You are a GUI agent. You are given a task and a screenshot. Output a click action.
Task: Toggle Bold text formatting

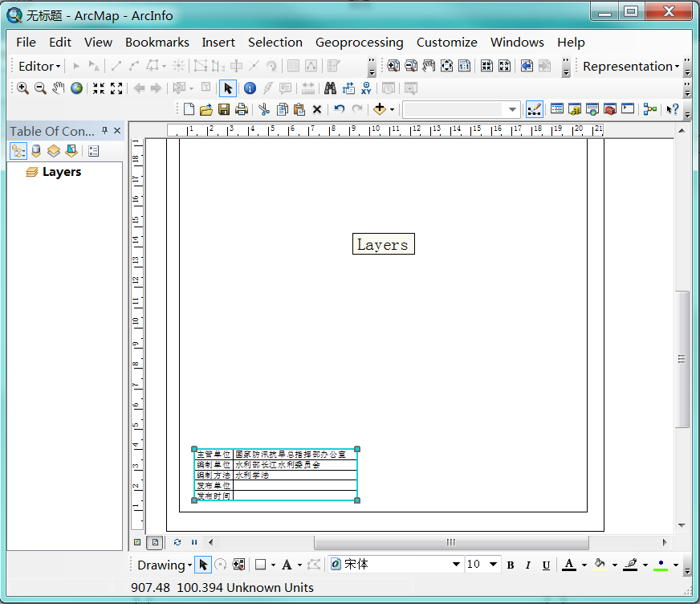pyautogui.click(x=511, y=565)
